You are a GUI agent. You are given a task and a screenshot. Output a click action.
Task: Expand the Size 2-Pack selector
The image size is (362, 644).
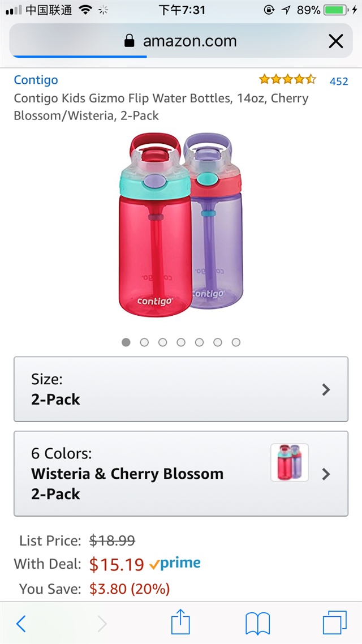pyautogui.click(x=181, y=389)
